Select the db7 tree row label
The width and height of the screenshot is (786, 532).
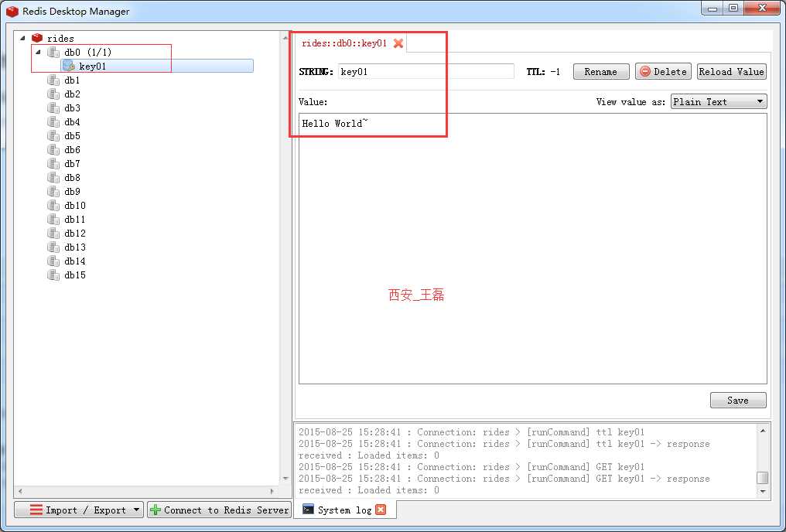[72, 164]
